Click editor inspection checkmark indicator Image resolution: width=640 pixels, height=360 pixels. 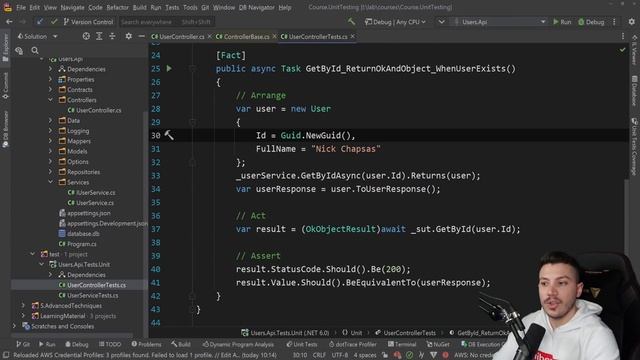[622, 50]
